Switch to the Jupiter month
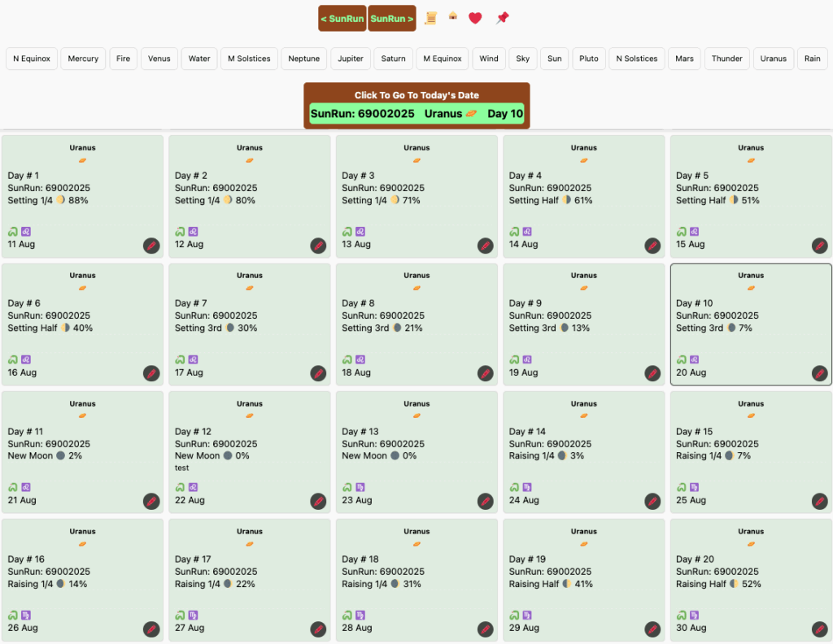Viewport: 833px width, 644px height. [351, 59]
